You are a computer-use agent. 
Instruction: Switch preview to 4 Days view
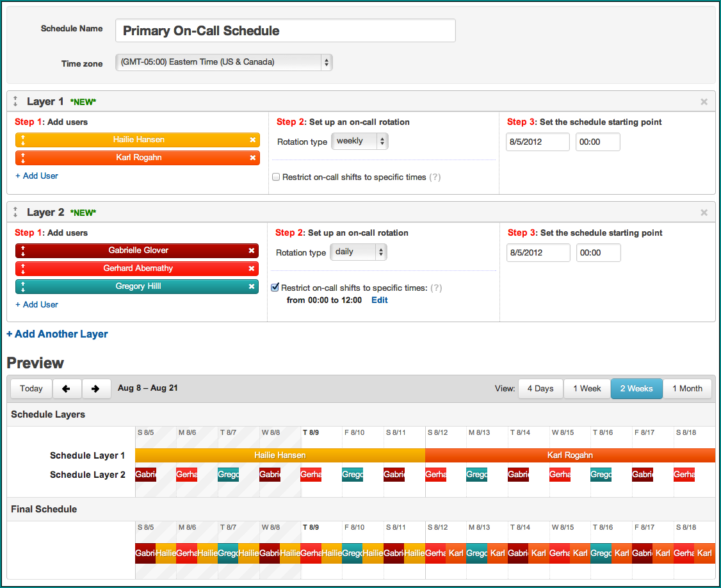540,389
